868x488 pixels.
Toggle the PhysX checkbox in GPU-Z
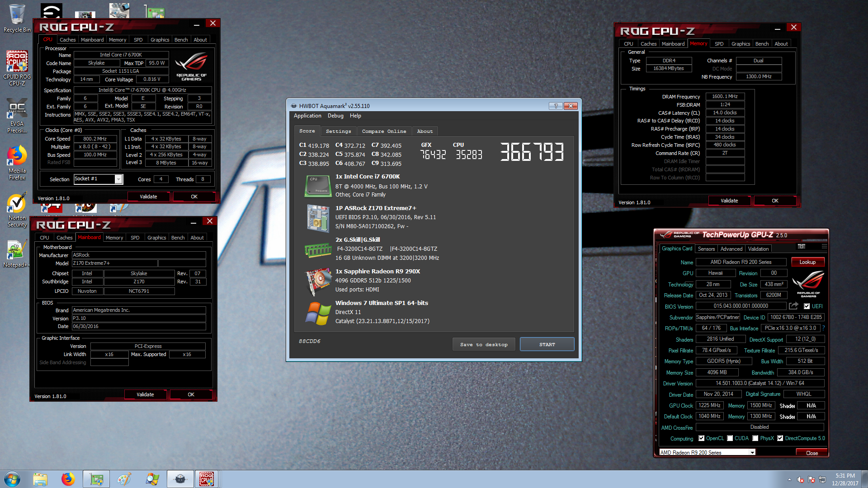pyautogui.click(x=755, y=438)
